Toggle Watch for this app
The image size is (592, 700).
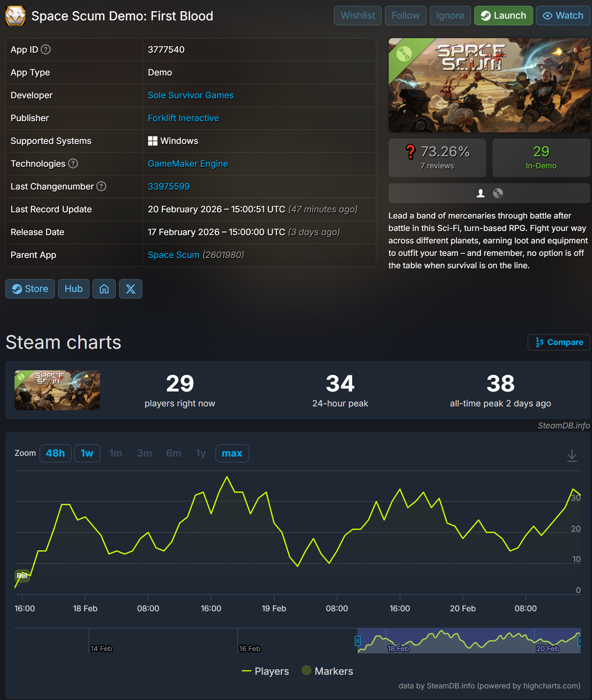pos(563,16)
